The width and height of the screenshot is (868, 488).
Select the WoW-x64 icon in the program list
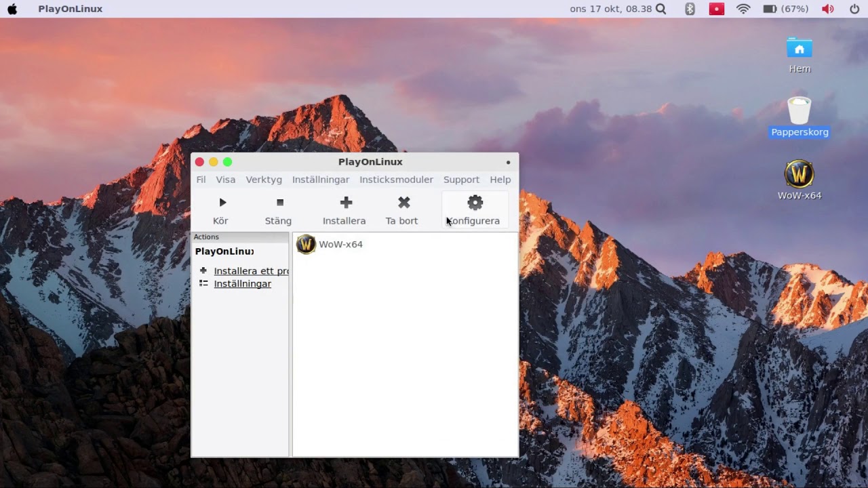coord(306,244)
